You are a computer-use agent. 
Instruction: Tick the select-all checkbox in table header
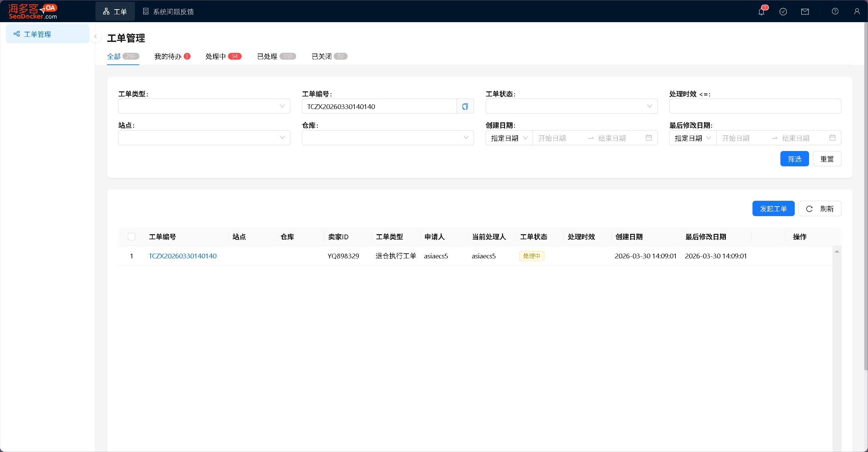[x=132, y=237]
